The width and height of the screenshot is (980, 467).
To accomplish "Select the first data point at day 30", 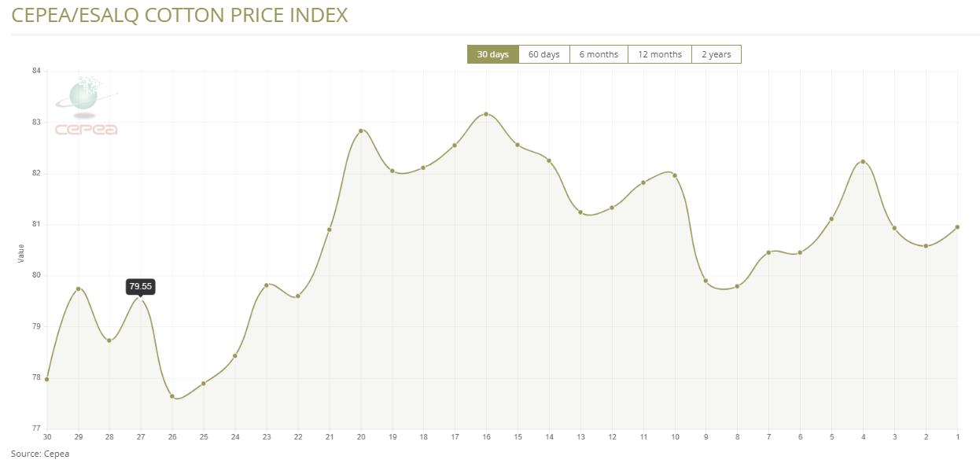I will point(47,379).
